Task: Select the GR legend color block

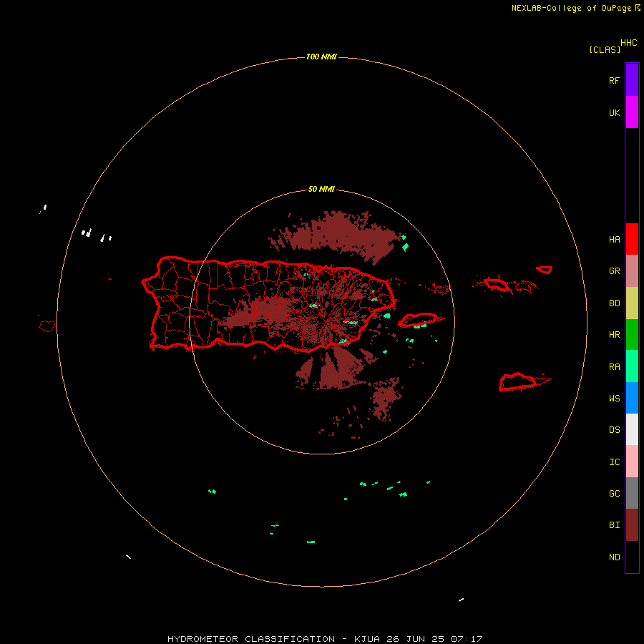Action: (632, 271)
